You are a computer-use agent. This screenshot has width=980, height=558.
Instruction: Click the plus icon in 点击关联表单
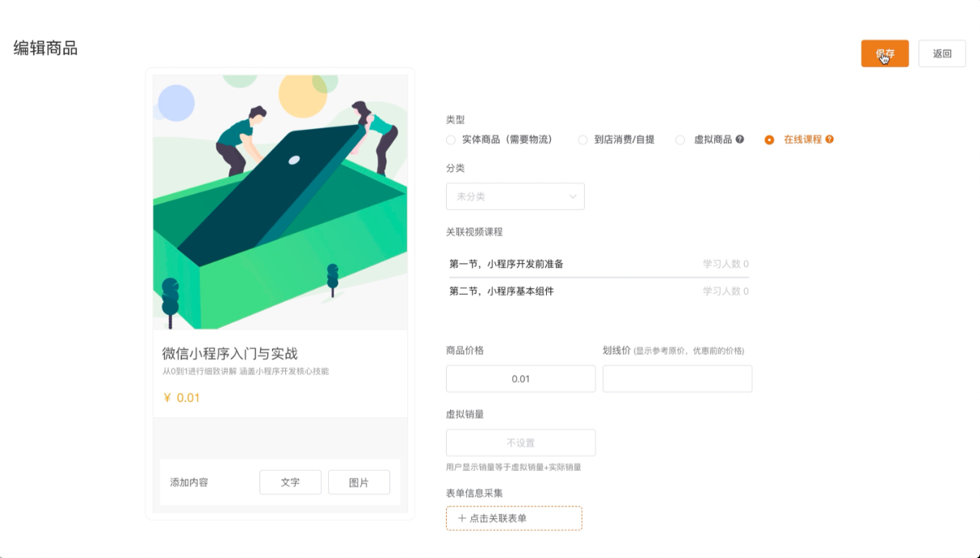click(x=462, y=518)
